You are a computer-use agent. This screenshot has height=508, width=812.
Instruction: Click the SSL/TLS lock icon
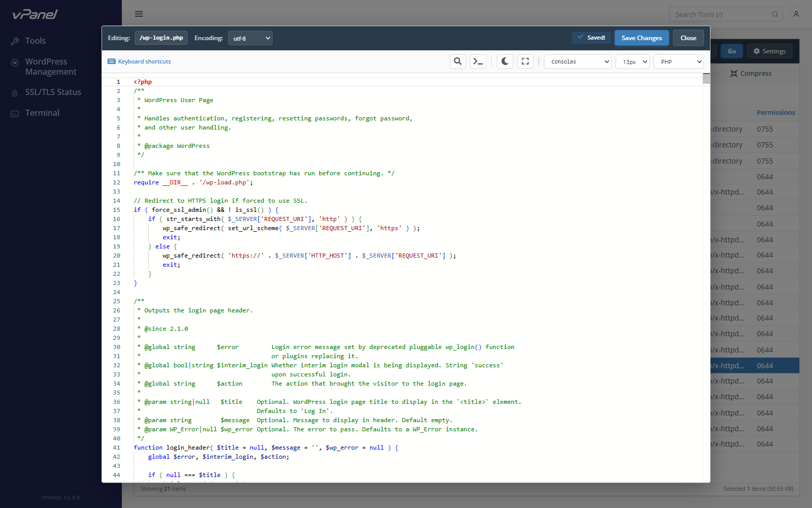15,93
